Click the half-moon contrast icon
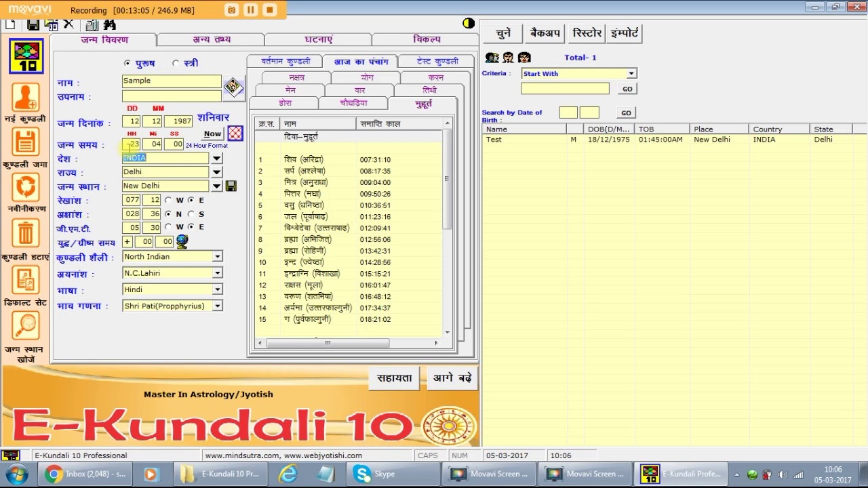 (469, 24)
